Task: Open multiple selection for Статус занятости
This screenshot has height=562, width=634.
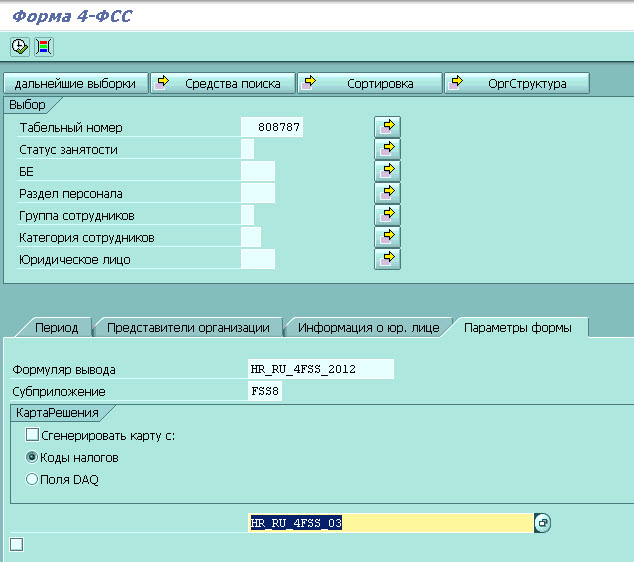Action: click(x=387, y=149)
